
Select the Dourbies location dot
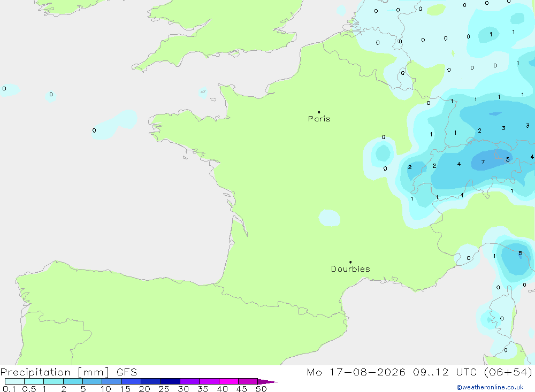pos(350,262)
